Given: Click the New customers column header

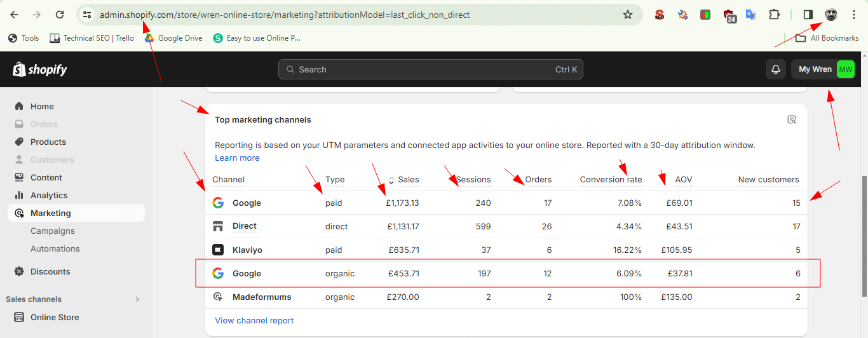Looking at the screenshot, I should 768,179.
